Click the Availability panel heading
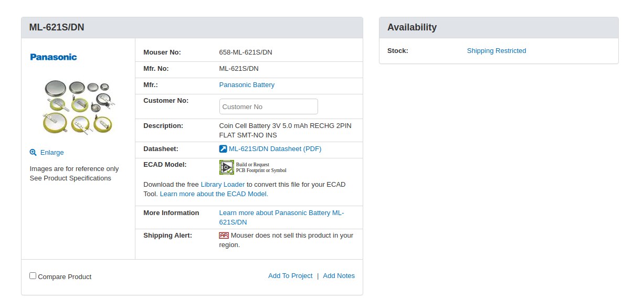Viewport: 644px width, 299px height. click(412, 28)
